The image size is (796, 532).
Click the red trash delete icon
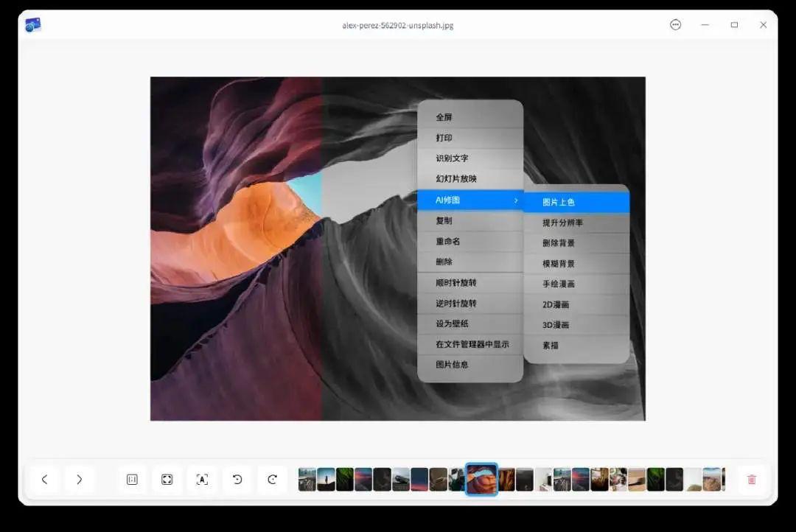pos(751,479)
